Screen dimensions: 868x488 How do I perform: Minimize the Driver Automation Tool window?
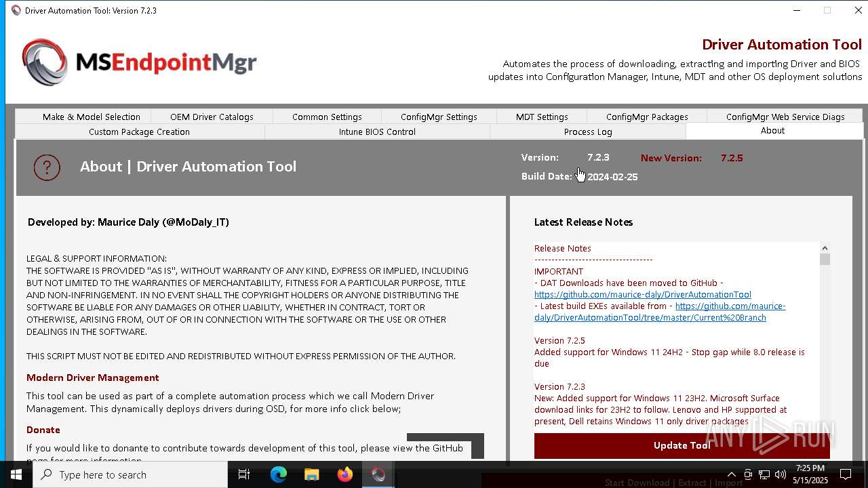click(x=795, y=10)
